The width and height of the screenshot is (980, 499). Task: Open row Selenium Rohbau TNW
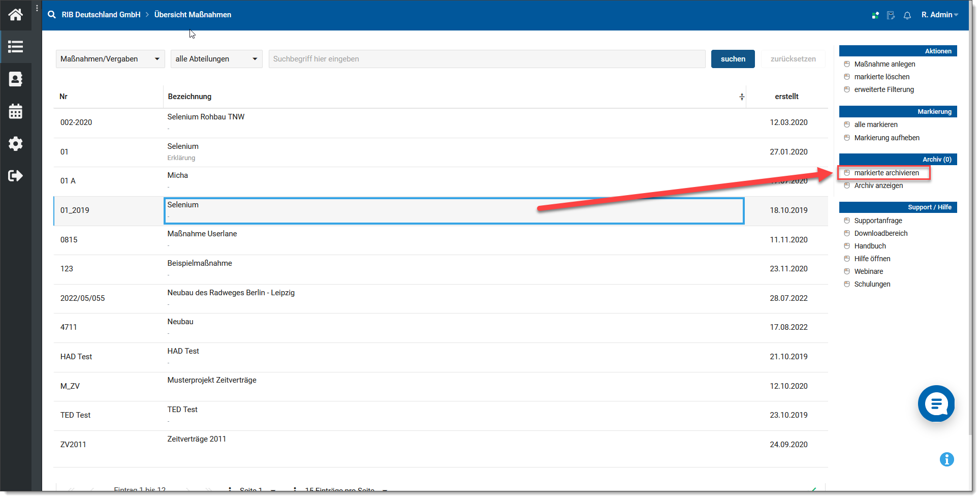(206, 117)
